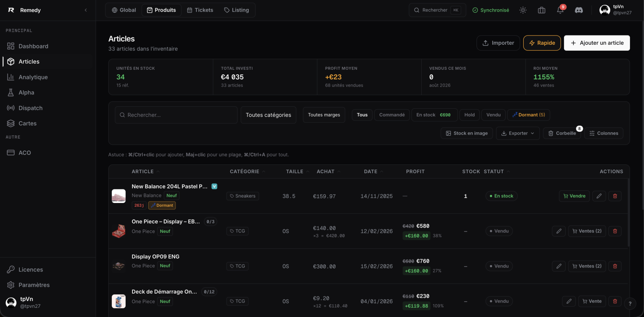Click the Synchronisé status indicator
Viewport: 644px width, 317px height.
pos(491,10)
